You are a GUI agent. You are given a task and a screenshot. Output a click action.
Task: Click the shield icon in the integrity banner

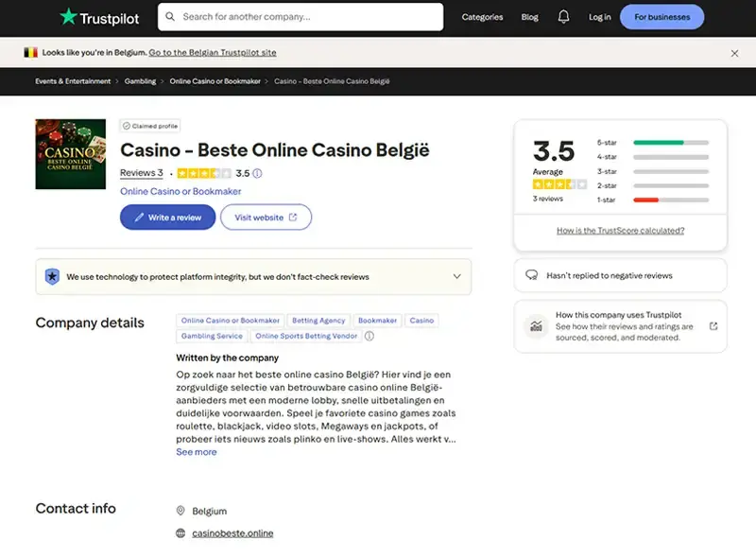pos(50,276)
